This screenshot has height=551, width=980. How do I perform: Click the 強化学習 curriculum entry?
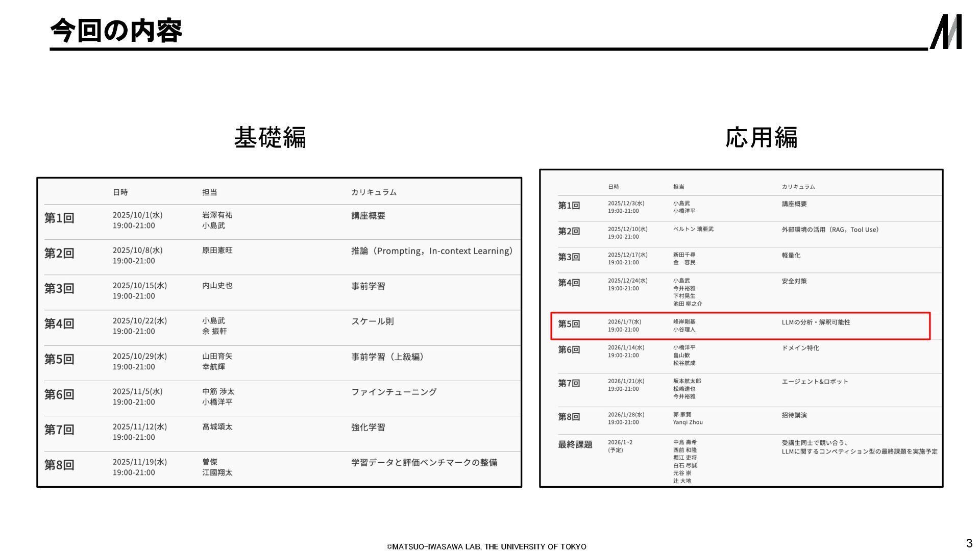pyautogui.click(x=368, y=427)
